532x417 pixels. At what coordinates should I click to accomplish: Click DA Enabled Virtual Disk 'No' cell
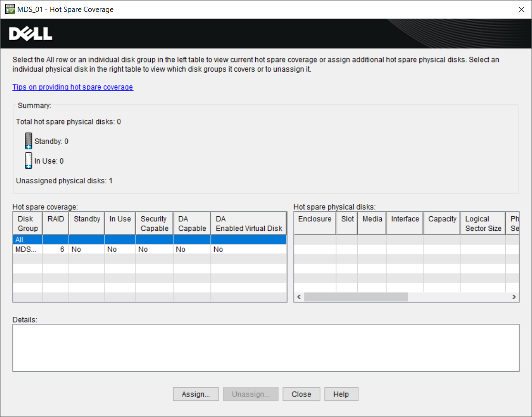coord(249,250)
